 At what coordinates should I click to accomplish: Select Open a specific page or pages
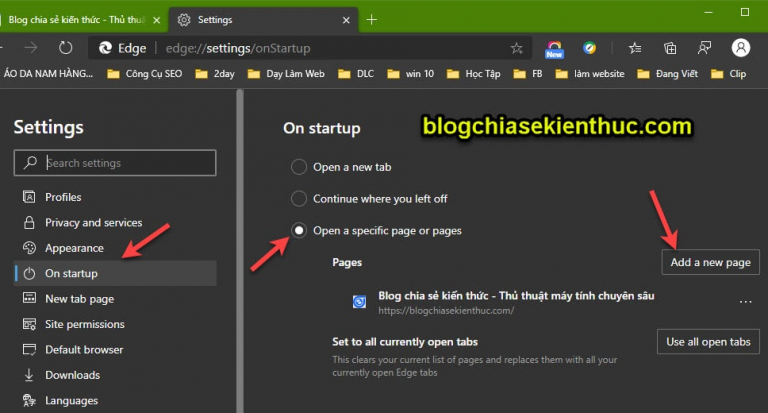click(x=299, y=230)
